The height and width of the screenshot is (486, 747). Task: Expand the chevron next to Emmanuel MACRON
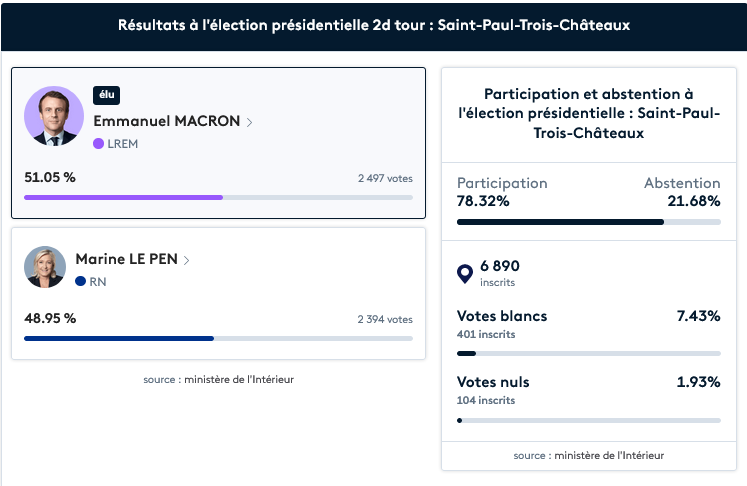pos(249,122)
